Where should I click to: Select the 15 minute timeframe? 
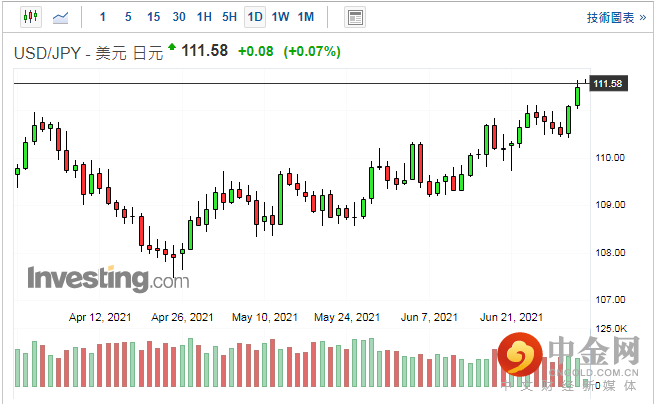[153, 17]
